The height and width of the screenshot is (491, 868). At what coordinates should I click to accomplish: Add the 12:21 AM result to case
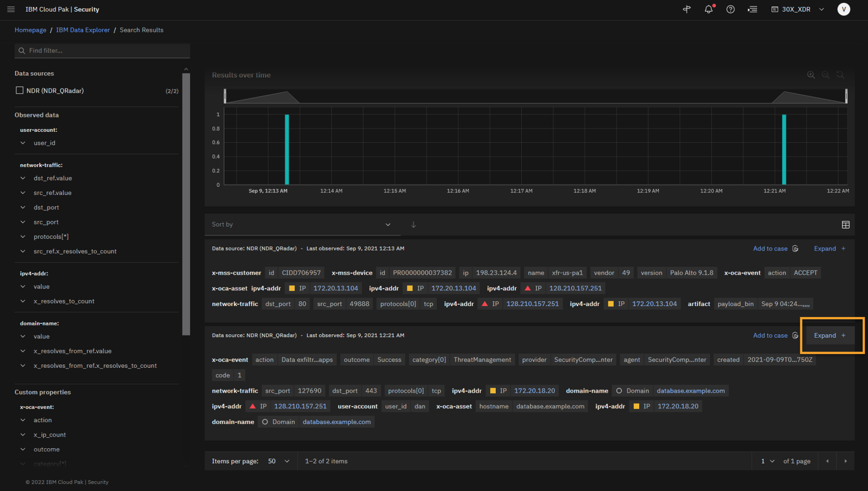tap(776, 335)
